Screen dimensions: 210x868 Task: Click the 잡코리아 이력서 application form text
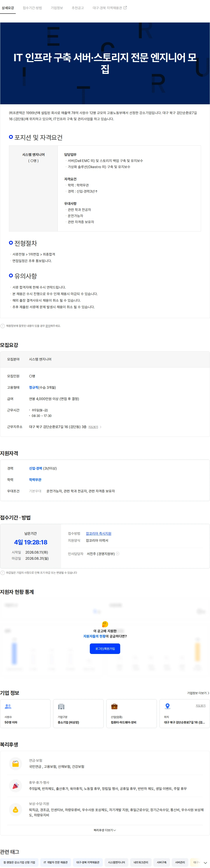(97, 540)
